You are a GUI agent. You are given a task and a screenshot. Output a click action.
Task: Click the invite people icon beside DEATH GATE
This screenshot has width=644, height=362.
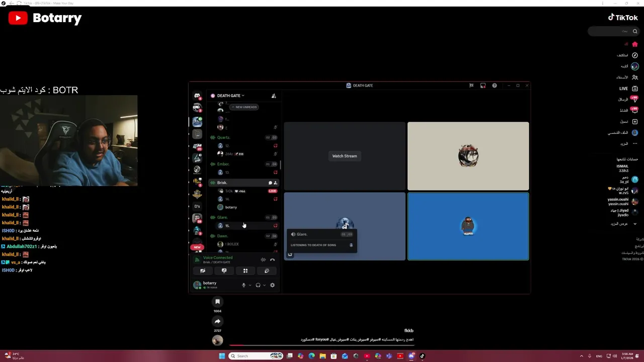pos(274,96)
